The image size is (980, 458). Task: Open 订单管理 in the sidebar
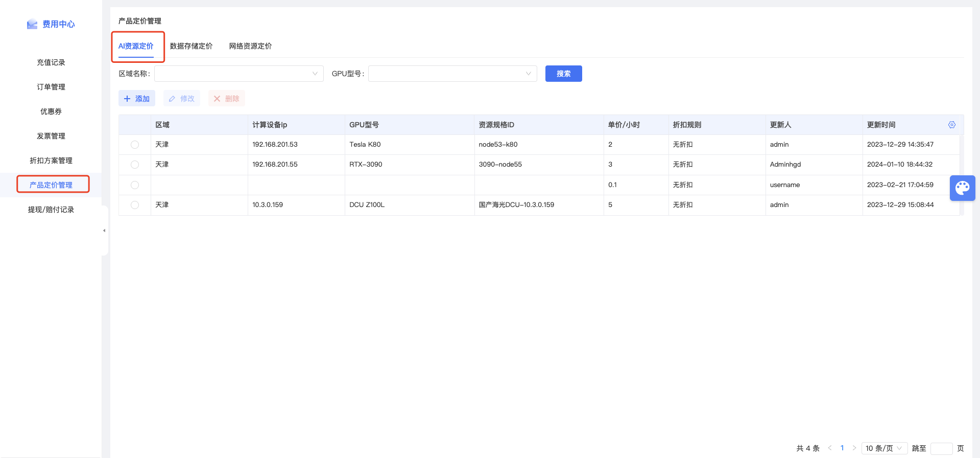51,87
